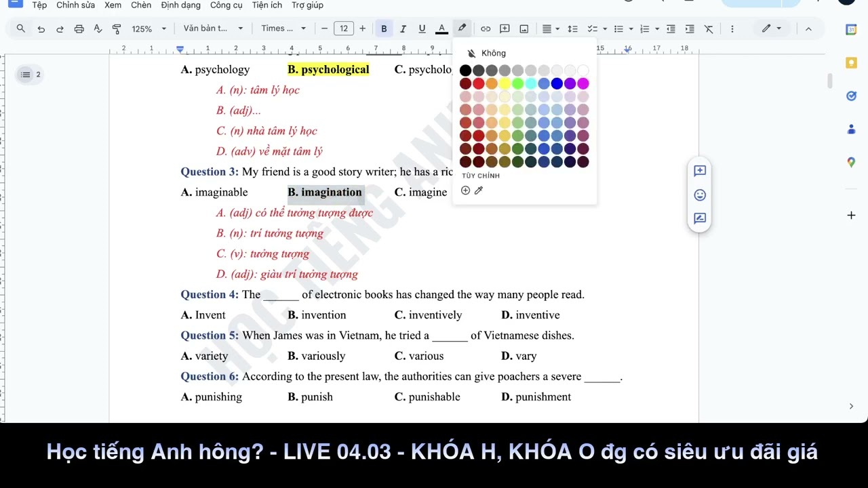The width and height of the screenshot is (868, 488).
Task: Open the Chèn menu
Action: [x=141, y=5]
